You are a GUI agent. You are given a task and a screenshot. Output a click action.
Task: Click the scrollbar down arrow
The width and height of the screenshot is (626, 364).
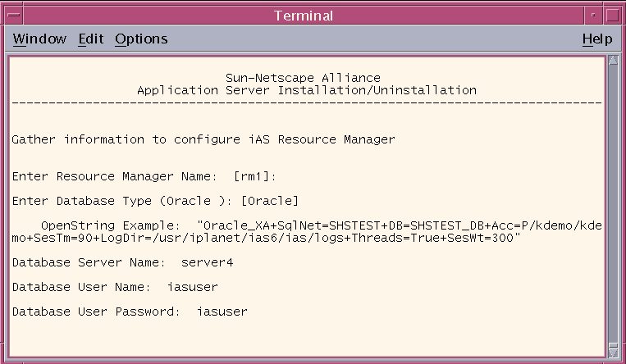pos(613,353)
